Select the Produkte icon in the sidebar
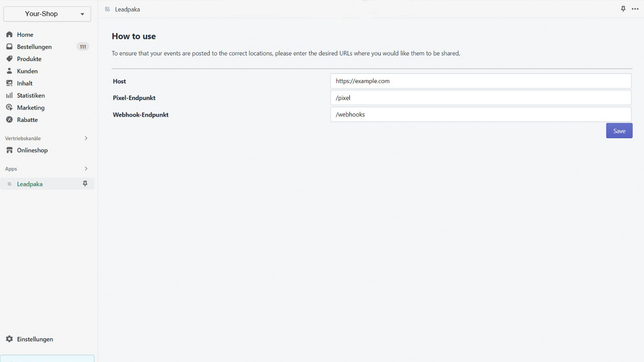The image size is (644, 362). click(x=9, y=59)
